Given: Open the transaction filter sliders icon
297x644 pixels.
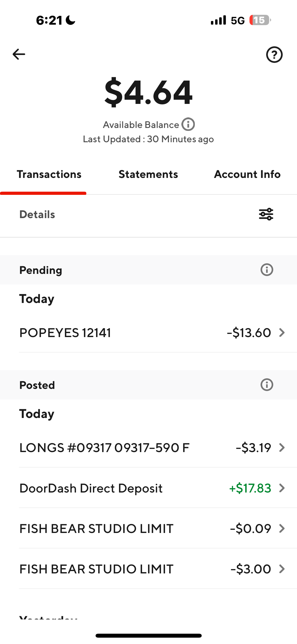Looking at the screenshot, I should pos(266,214).
